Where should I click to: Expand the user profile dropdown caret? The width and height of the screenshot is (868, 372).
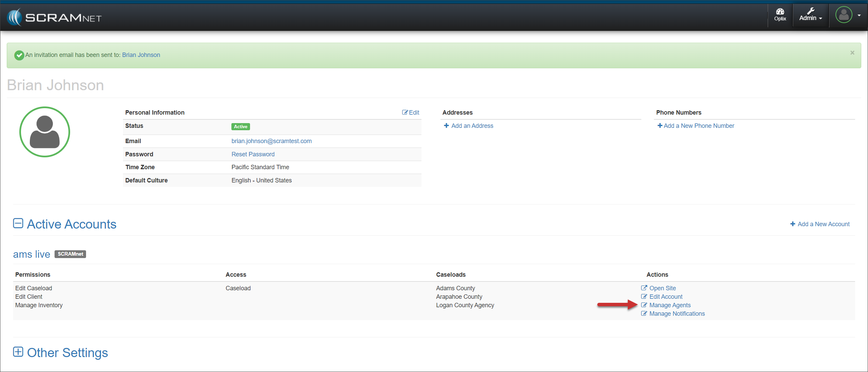pyautogui.click(x=859, y=16)
